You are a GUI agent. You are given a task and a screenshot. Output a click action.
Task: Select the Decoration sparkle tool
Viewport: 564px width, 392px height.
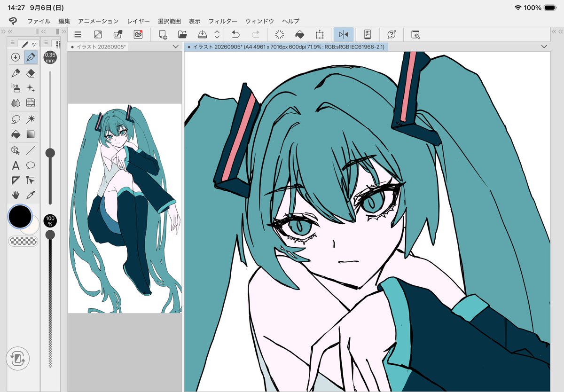(x=31, y=88)
